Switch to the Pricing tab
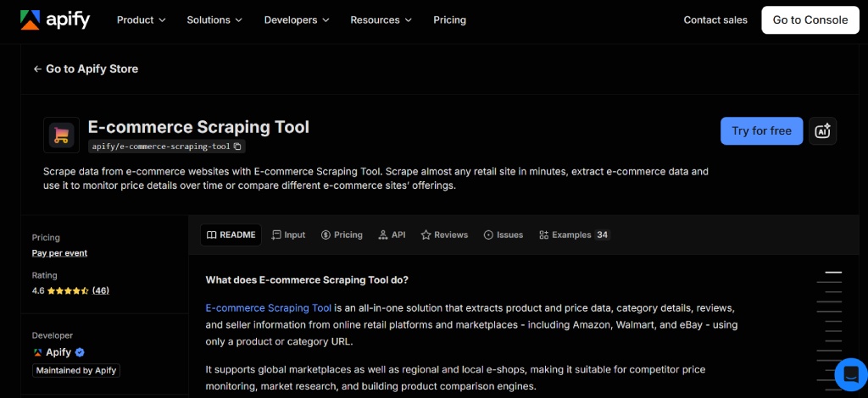 tap(342, 235)
